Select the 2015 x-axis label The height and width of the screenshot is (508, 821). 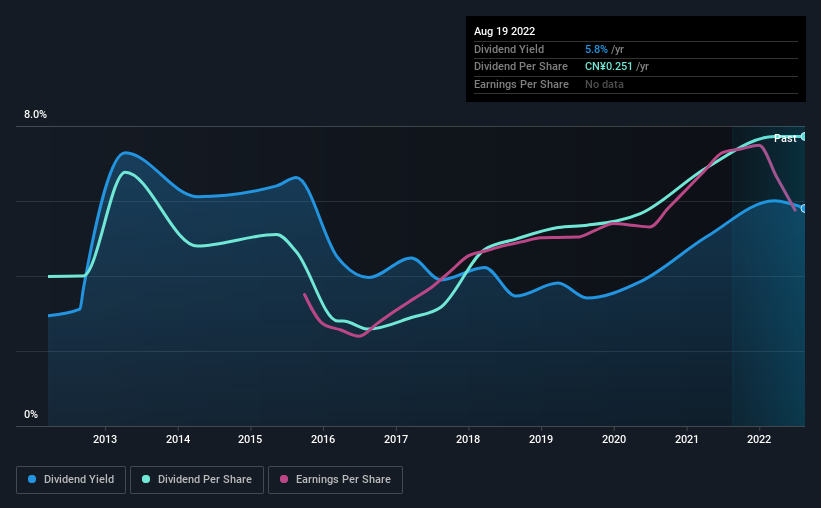click(250, 439)
